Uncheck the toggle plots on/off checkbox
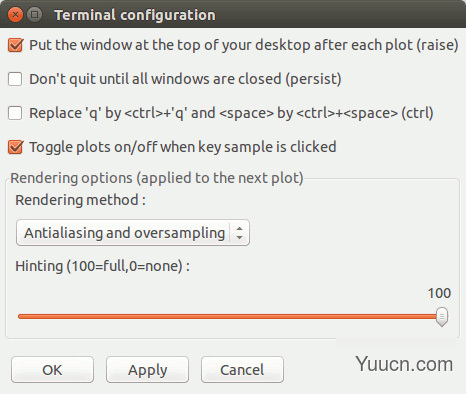Viewport: 466px width, 394px height. (15, 147)
